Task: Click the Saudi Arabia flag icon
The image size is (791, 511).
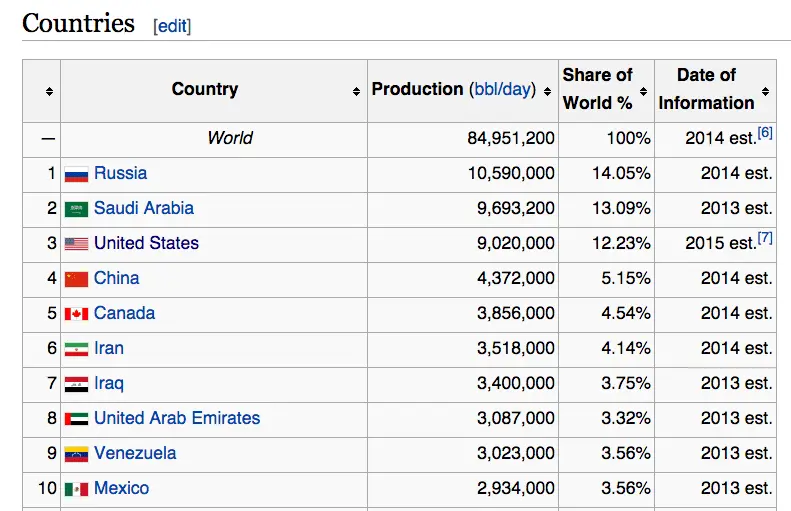Action: coord(76,210)
